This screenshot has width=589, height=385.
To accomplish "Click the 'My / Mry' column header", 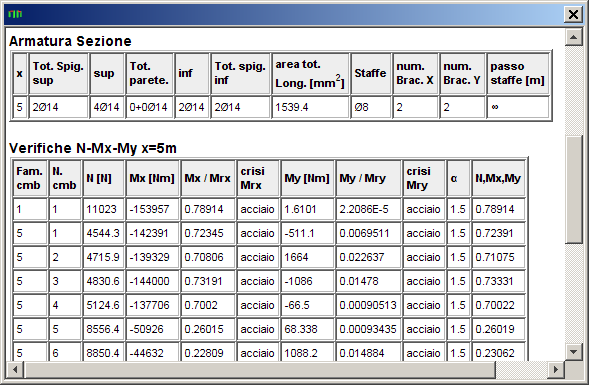I will [368, 178].
